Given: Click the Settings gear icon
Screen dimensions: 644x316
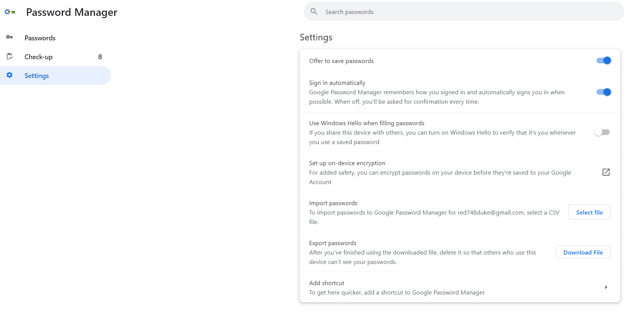Looking at the screenshot, I should point(10,75).
